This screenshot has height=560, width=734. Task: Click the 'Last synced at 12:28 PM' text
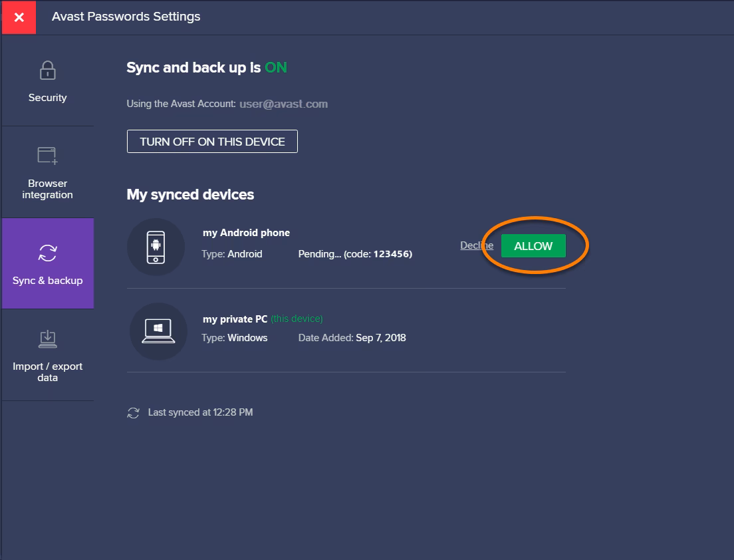tap(200, 412)
